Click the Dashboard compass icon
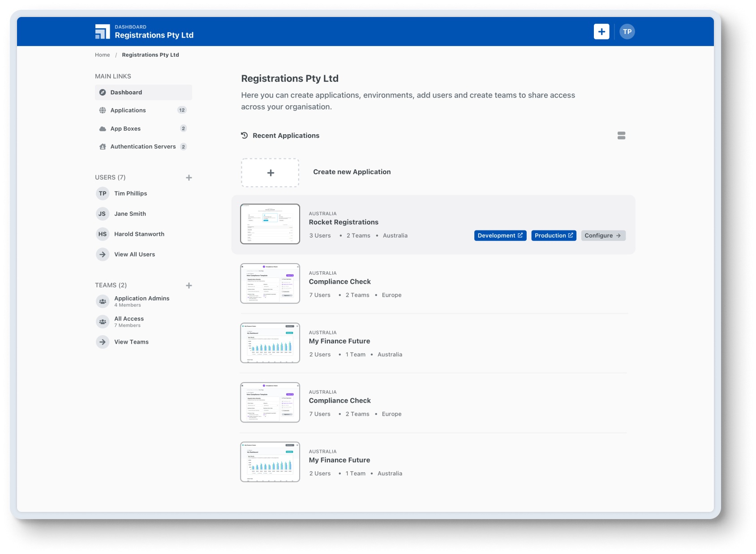 click(x=103, y=92)
